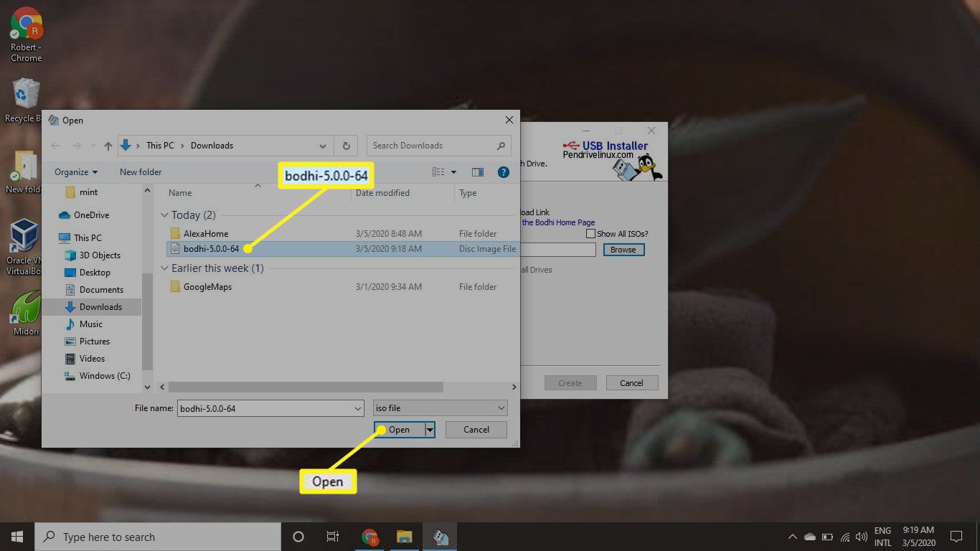Check battery status tray icon
The image size is (980, 551).
click(827, 537)
